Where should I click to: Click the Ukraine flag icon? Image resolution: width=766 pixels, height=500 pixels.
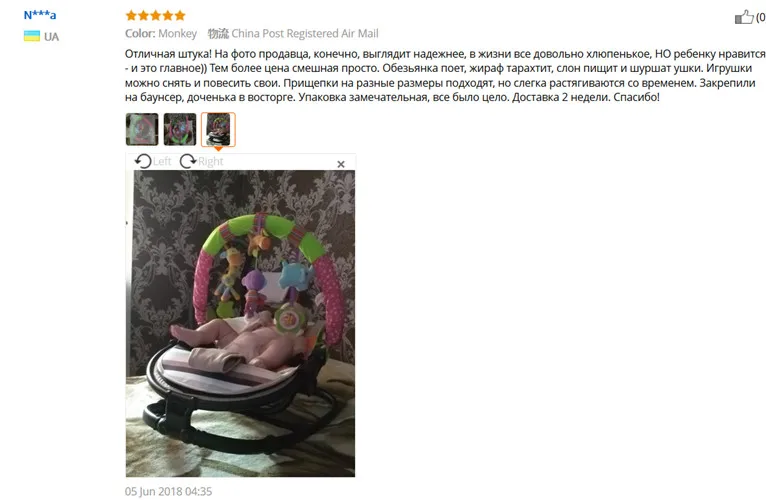(32, 36)
